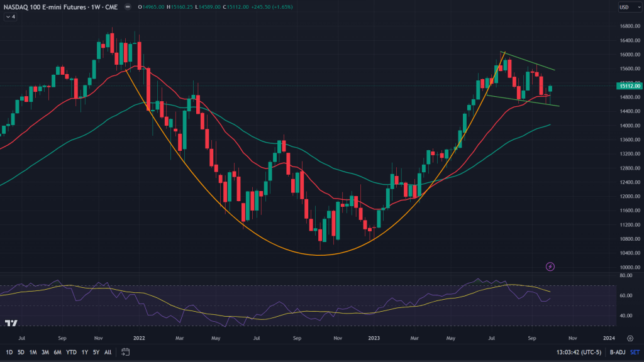Select the 6M time range

tap(57, 352)
